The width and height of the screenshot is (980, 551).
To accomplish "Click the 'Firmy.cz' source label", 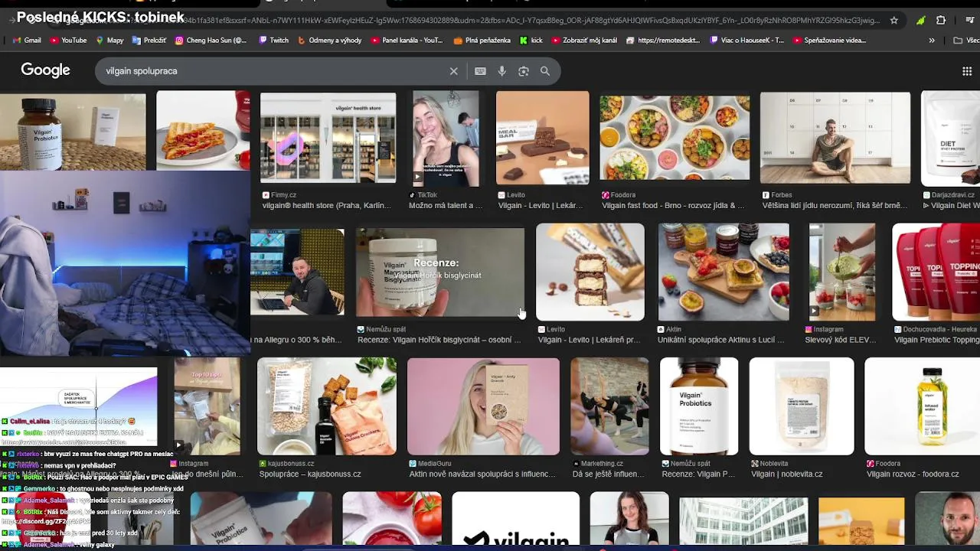I will pyautogui.click(x=284, y=195).
